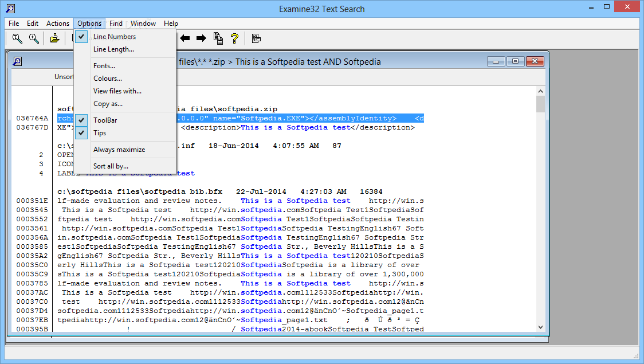The image size is (644, 364).
Task: Toggle the ToolBar option
Action: pyautogui.click(x=125, y=120)
